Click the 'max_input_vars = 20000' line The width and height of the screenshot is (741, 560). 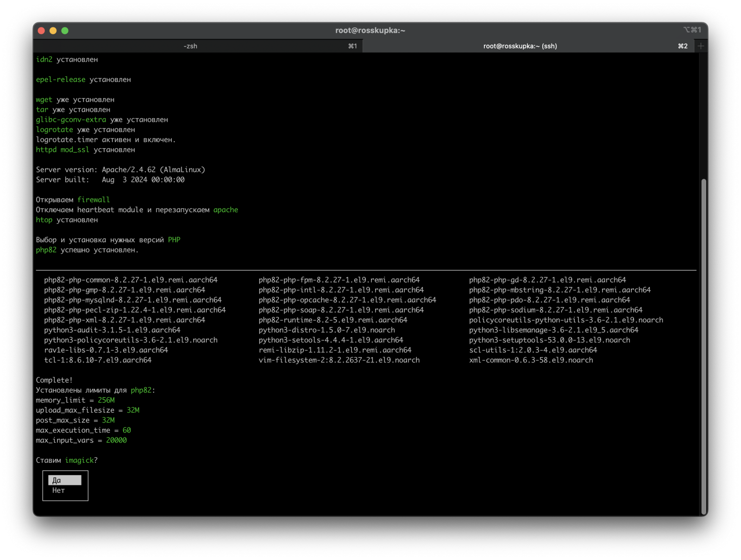tap(82, 440)
